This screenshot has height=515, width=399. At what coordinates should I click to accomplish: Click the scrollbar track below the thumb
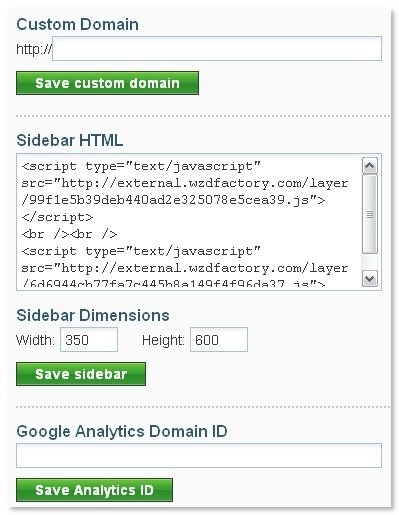(369, 262)
